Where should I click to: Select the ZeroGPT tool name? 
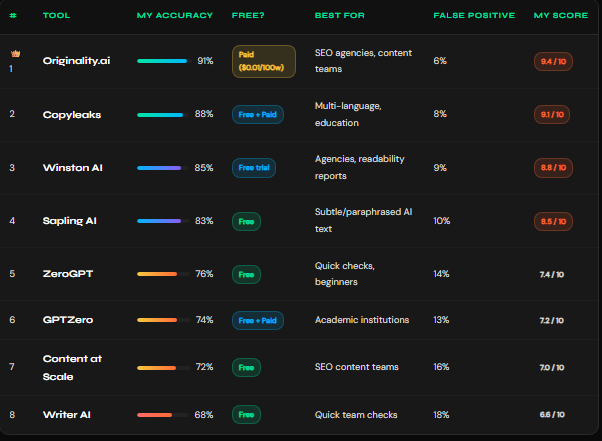pyautogui.click(x=68, y=274)
